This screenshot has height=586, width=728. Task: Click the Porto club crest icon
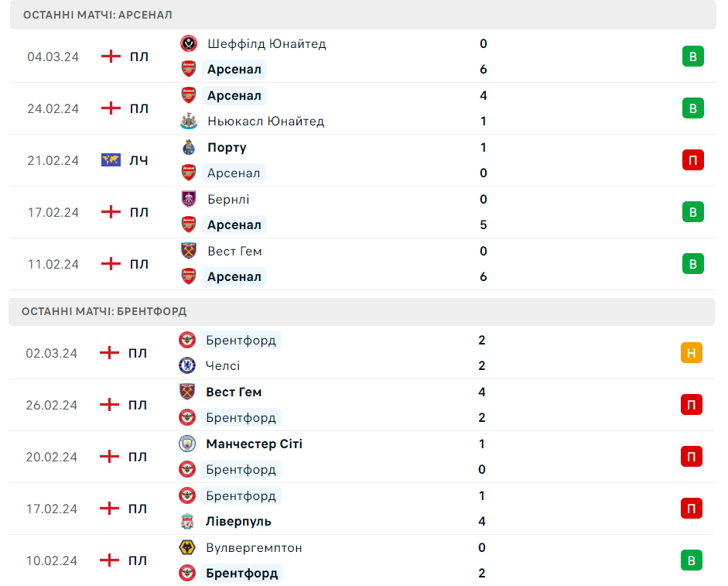189,147
